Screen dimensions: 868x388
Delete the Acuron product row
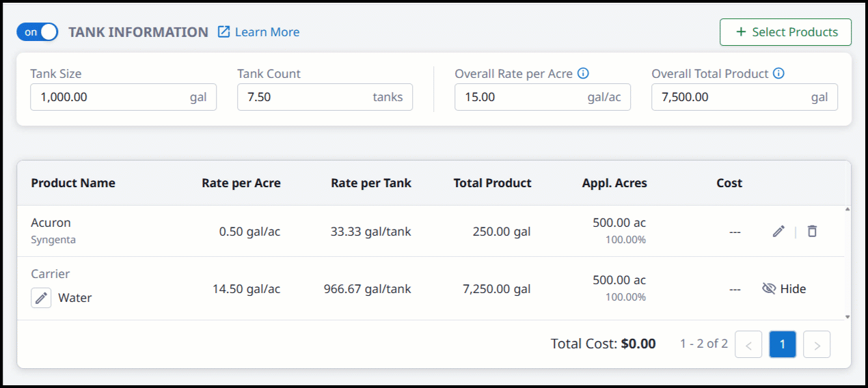point(812,232)
